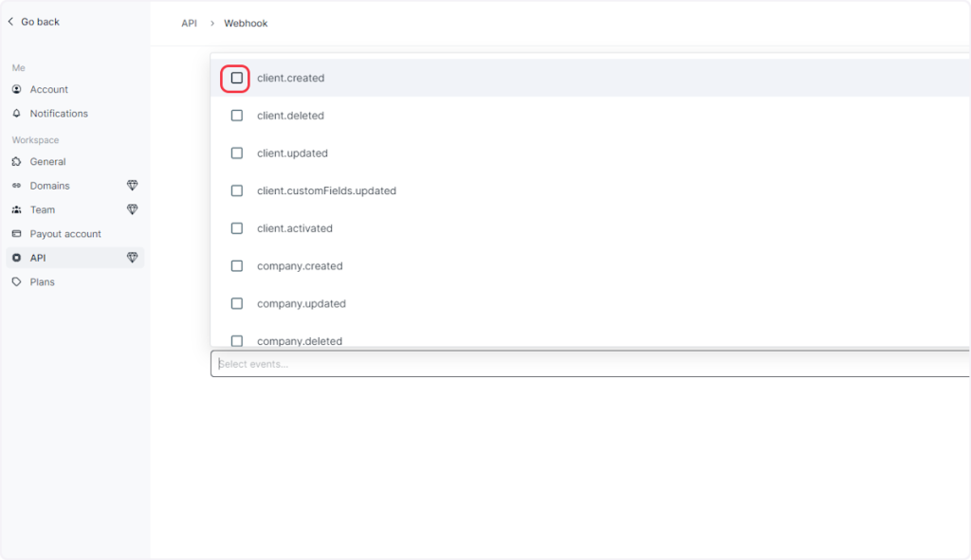
Task: Open the API sidebar menu item
Action: tap(38, 258)
